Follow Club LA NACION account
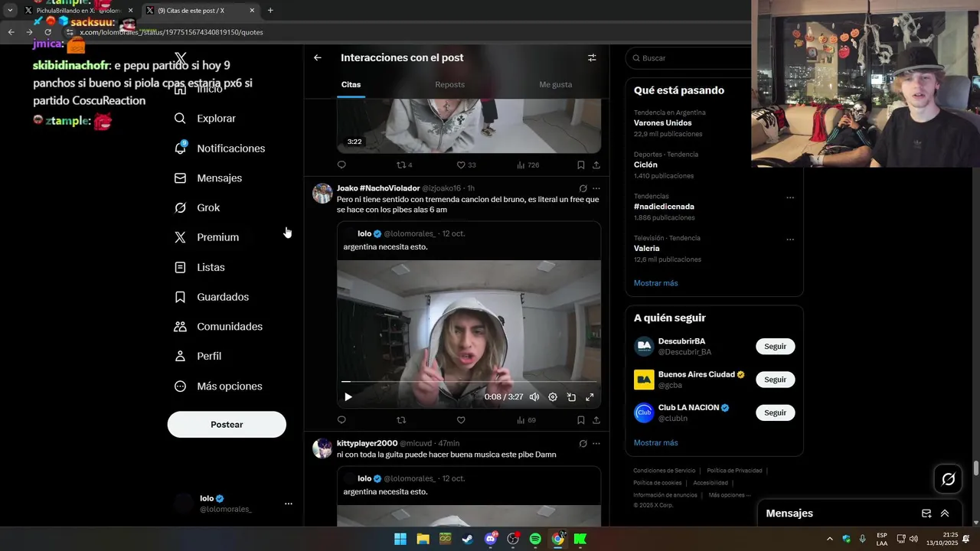Screen dimensions: 980x551 [775, 412]
